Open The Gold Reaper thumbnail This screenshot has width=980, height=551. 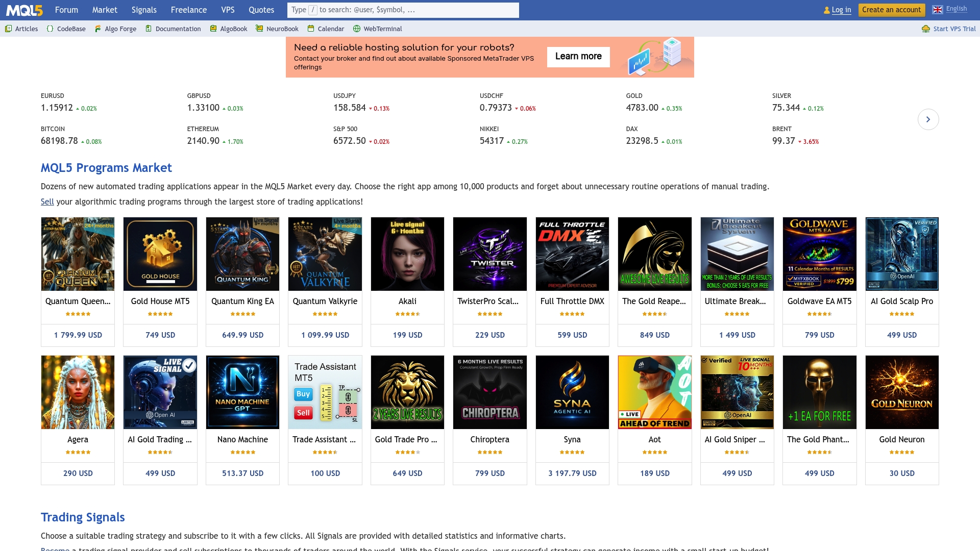click(655, 254)
